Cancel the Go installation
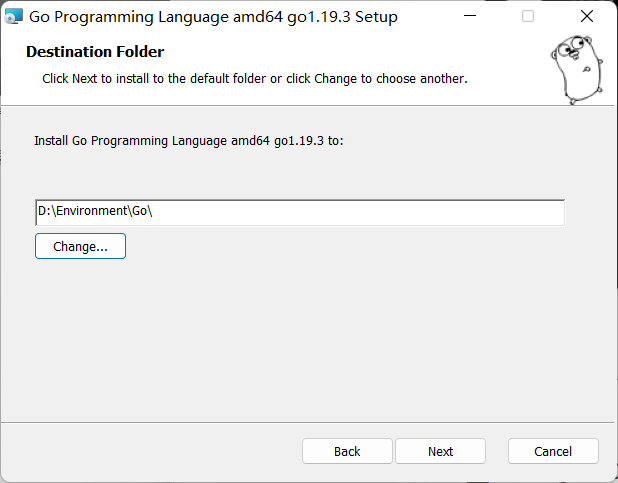The image size is (618, 483). (x=553, y=451)
